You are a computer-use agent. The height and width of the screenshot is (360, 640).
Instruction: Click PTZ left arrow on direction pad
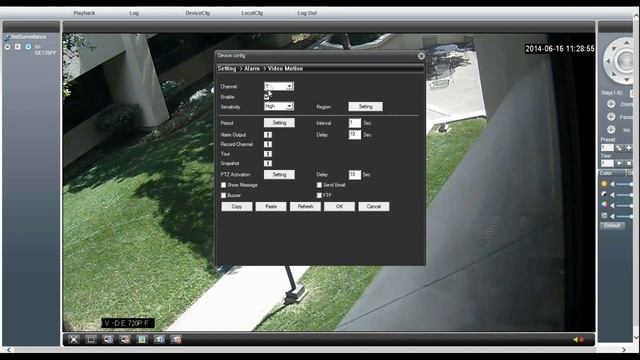pos(608,61)
